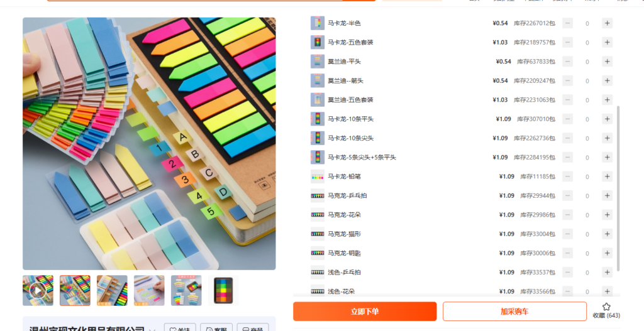The image size is (644, 331).
Task: Click minus stepper for 莫兰迪-五色套装
Action: click(568, 100)
